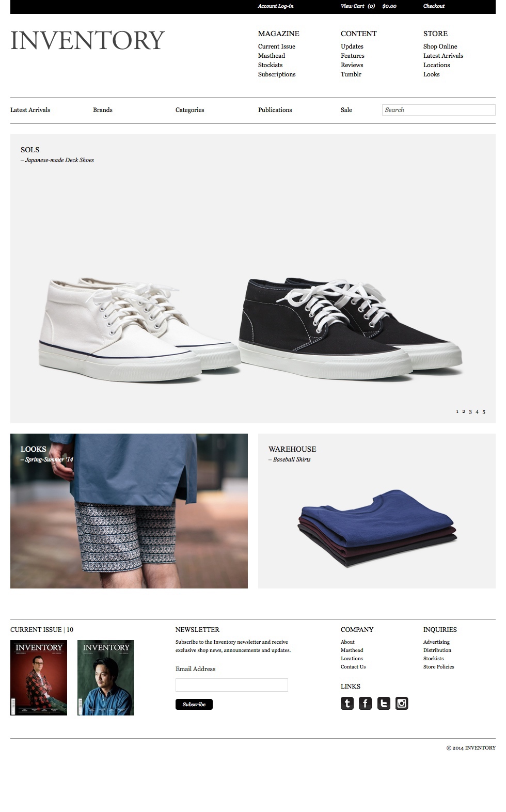Viewport: 506px width, 812px height.
Task: Open the Twitter social icon
Action: [x=384, y=703]
